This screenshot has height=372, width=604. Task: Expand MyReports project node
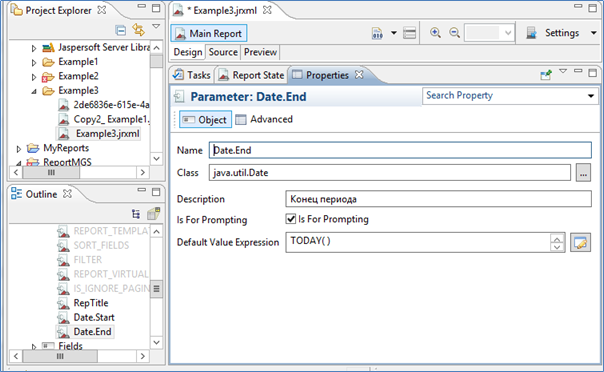(18, 149)
